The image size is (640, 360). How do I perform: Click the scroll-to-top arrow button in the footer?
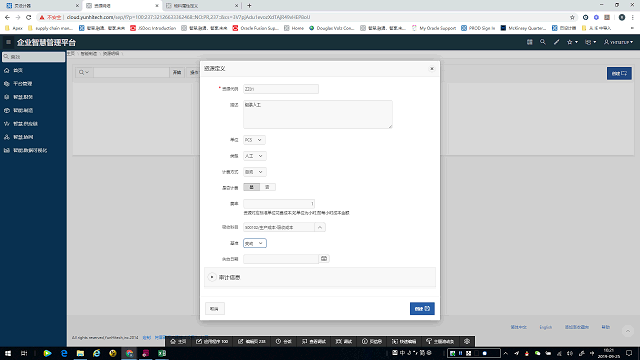tap(628, 331)
